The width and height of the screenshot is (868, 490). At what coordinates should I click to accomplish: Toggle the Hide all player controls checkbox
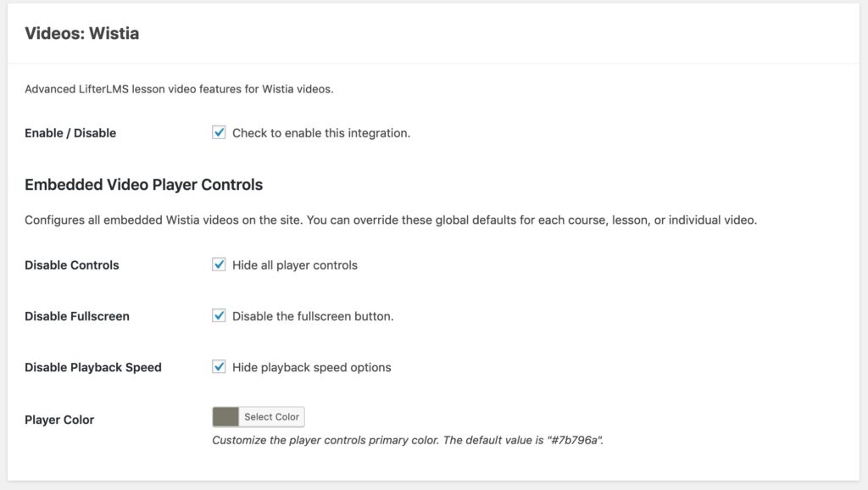point(219,264)
